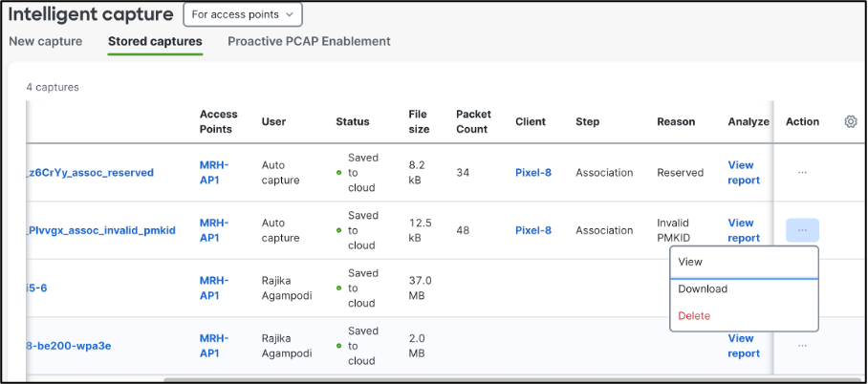The height and width of the screenshot is (384, 868).
Task: Open View report for the be200-wpa3e capture
Action: click(x=743, y=346)
